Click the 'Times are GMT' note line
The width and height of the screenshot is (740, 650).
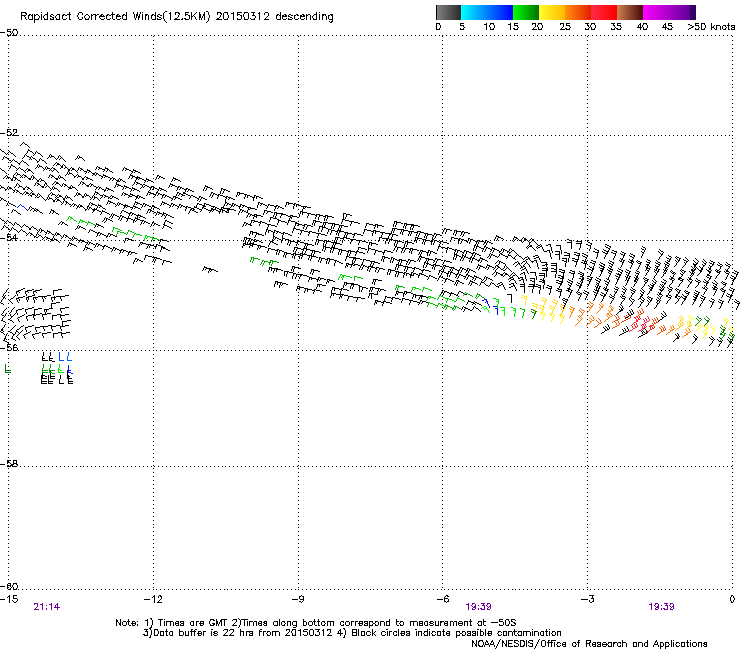[316, 623]
